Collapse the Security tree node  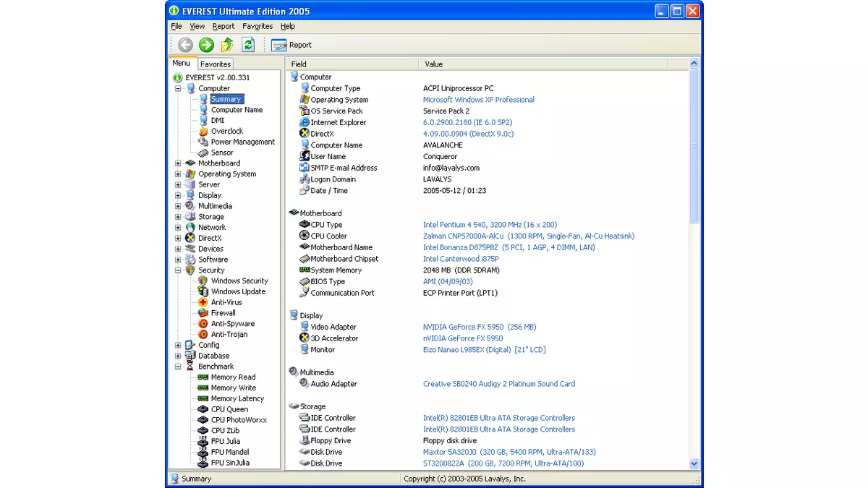pyautogui.click(x=178, y=270)
